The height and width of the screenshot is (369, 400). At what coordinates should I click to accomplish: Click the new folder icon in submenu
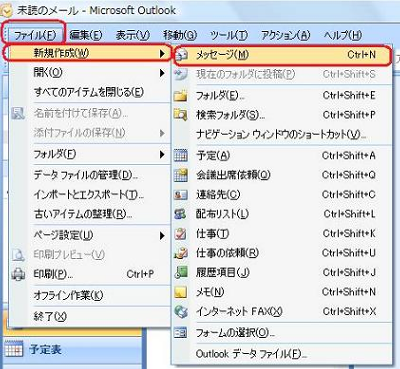click(x=181, y=96)
